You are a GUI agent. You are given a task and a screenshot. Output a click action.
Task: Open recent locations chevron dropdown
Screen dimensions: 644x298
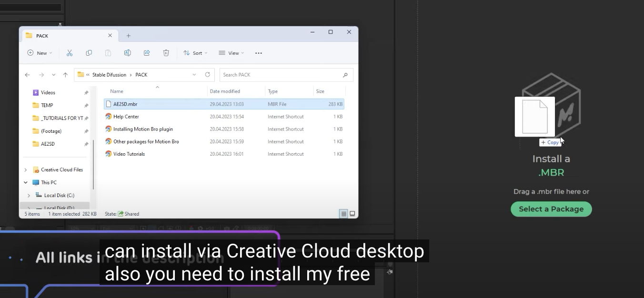[53, 75]
